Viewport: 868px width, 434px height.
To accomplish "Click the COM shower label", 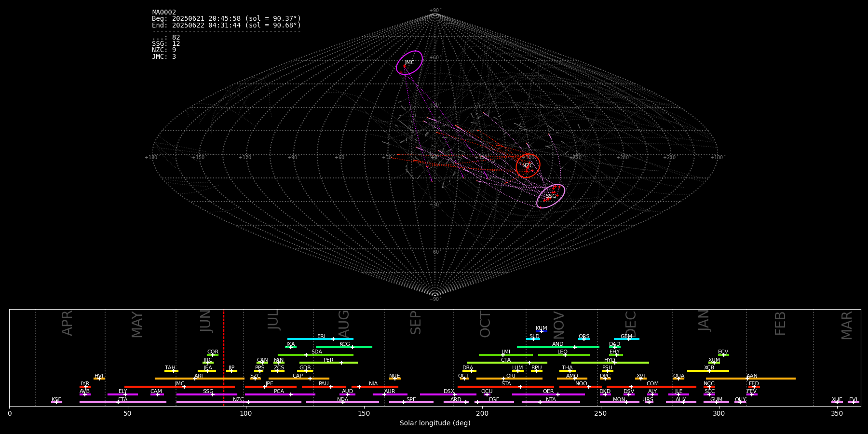I will click(x=652, y=384).
